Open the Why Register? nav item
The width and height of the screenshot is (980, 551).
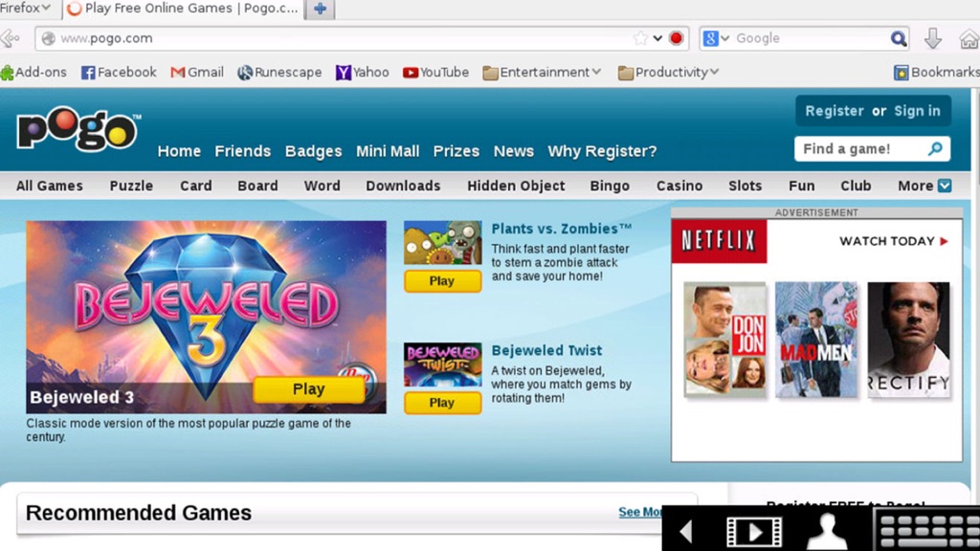click(x=602, y=151)
